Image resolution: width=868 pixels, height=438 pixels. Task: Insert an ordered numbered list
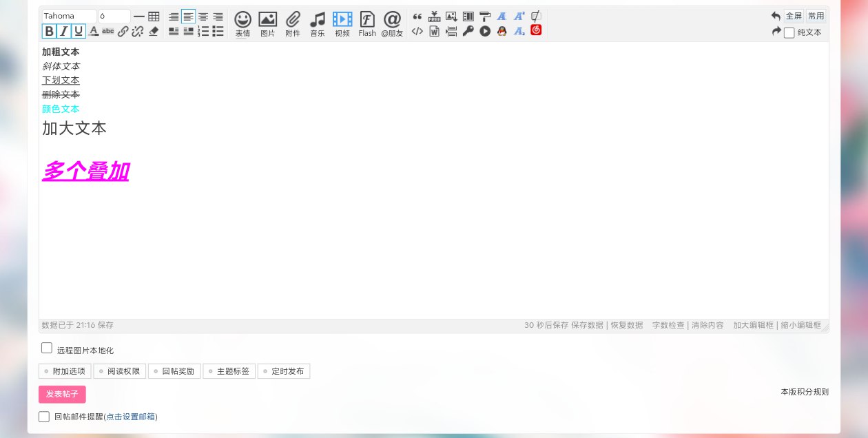pyautogui.click(x=203, y=31)
